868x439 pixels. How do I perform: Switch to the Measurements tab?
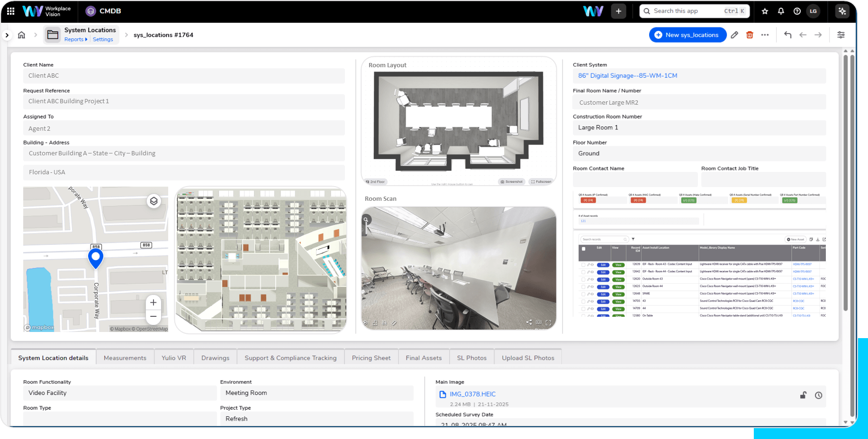point(125,358)
